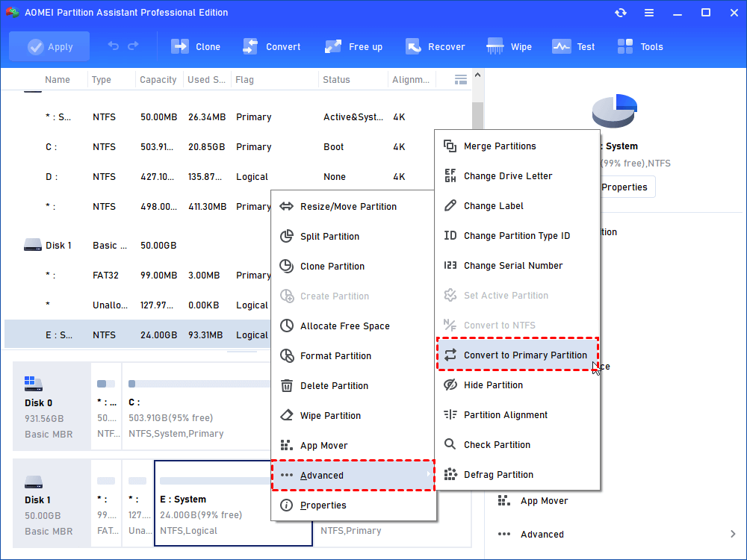
Task: Open the Tools grid icon
Action: pyautogui.click(x=625, y=46)
